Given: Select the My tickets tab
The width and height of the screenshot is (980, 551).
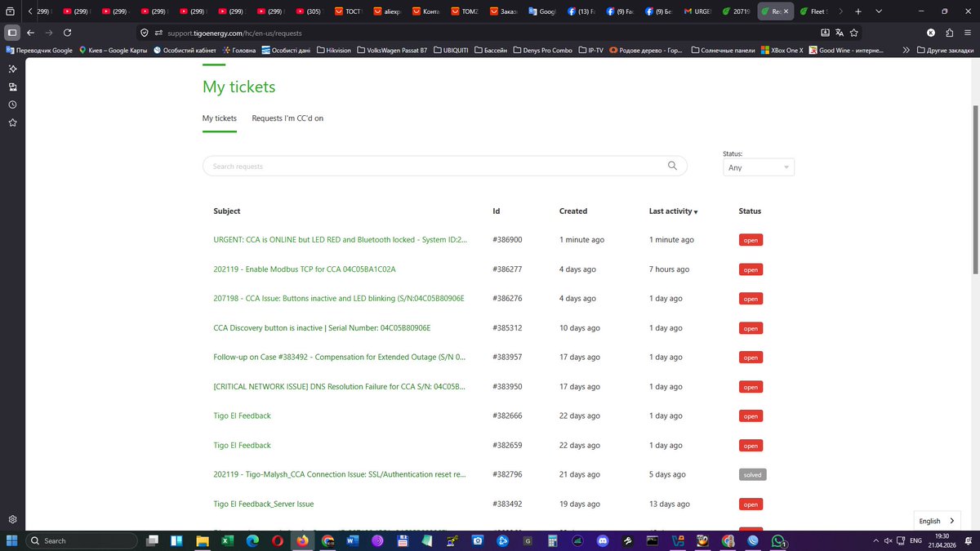Looking at the screenshot, I should click(220, 118).
